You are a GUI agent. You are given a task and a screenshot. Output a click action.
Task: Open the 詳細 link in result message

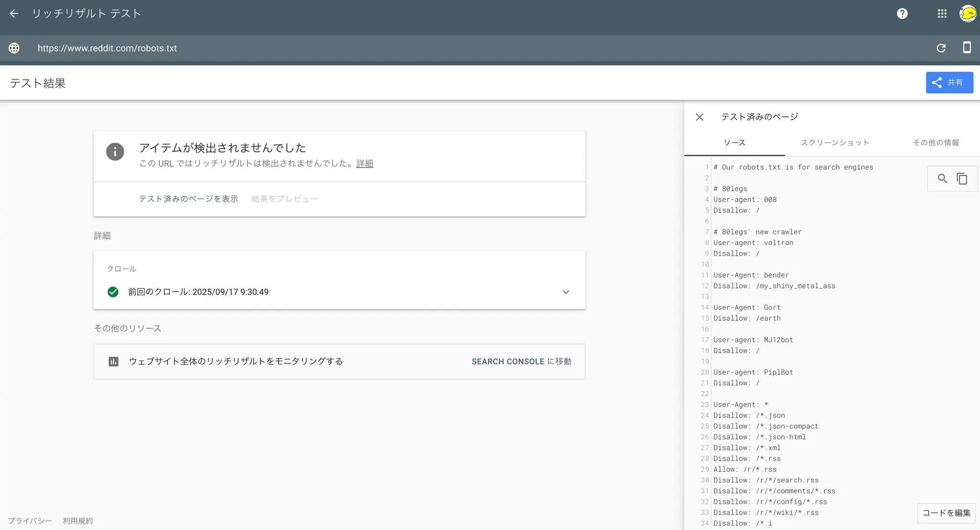click(x=365, y=163)
